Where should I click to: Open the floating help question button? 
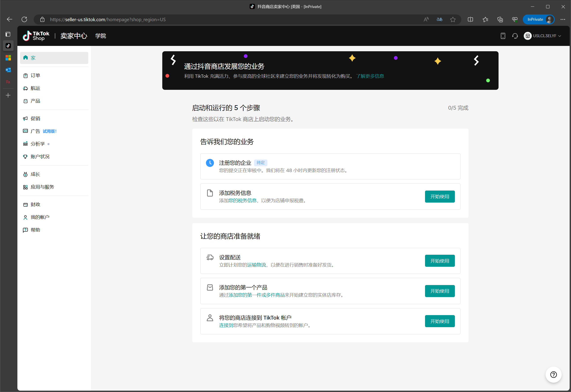[x=553, y=375]
